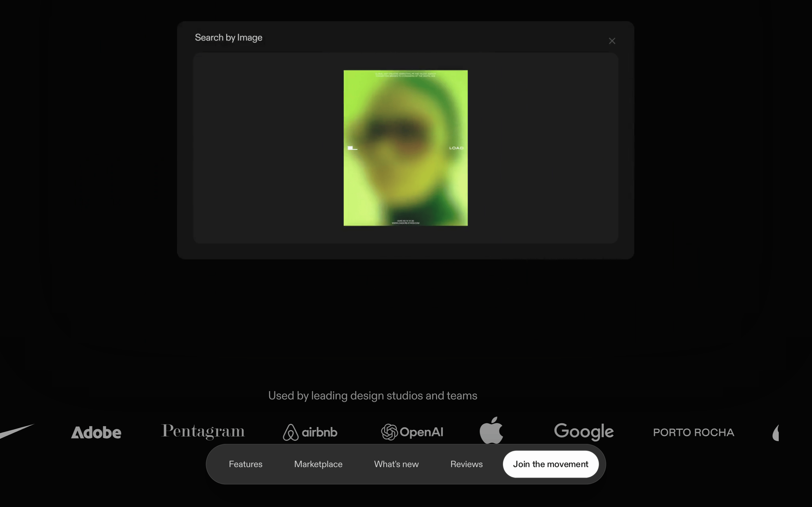The image size is (812, 507).
Task: Click the Join the movement button
Action: pyautogui.click(x=551, y=464)
